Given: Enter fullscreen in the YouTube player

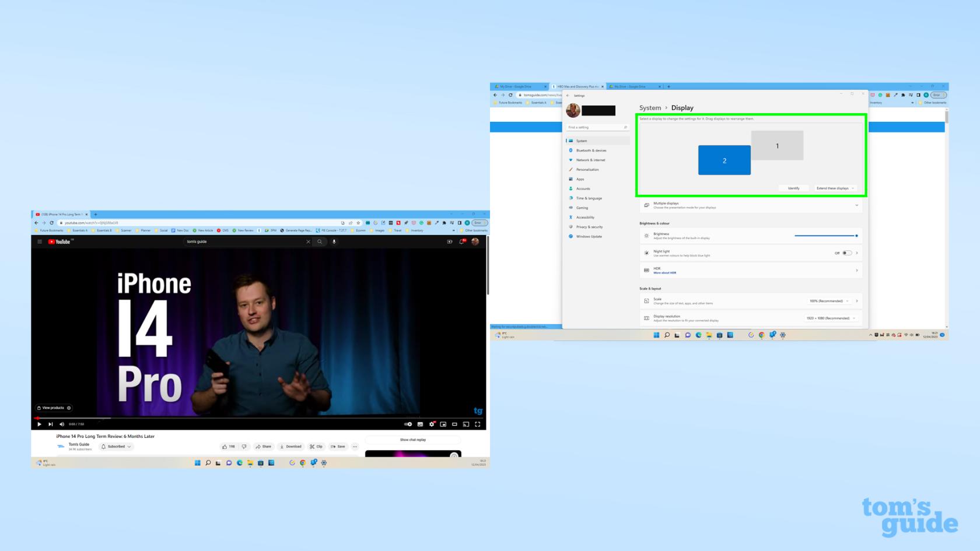Looking at the screenshot, I should click(x=478, y=424).
